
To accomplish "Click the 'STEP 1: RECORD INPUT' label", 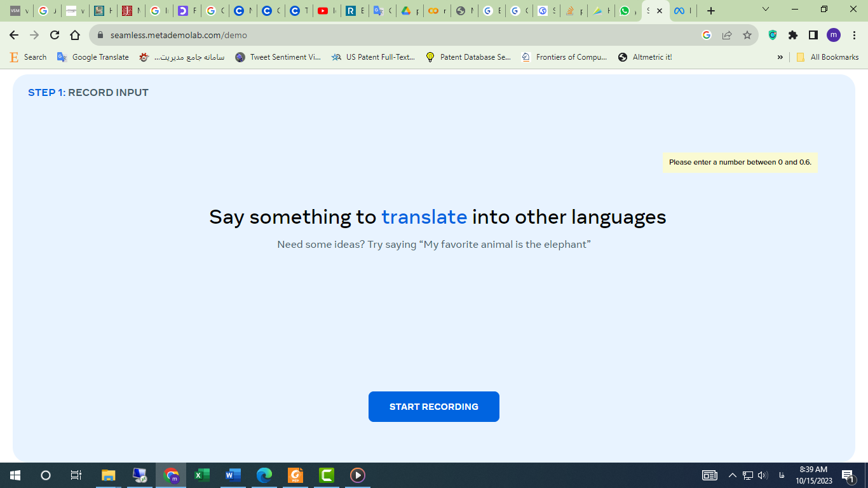I will click(x=88, y=93).
